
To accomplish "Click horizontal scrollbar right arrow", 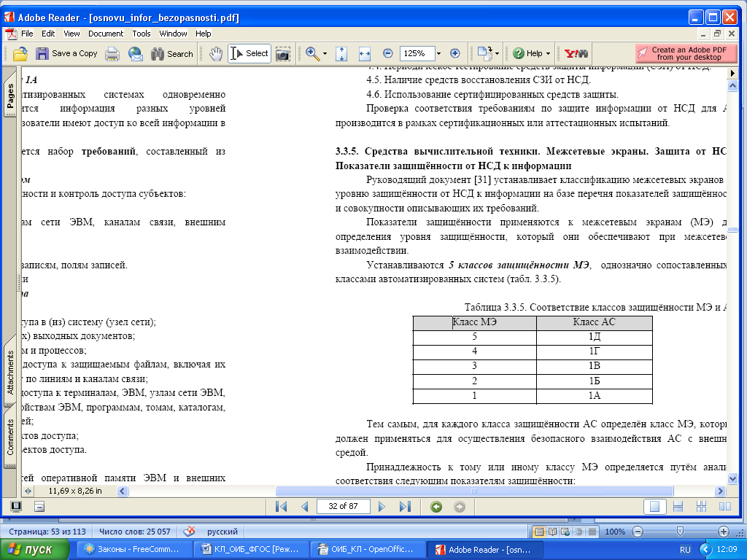I will [x=720, y=491].
